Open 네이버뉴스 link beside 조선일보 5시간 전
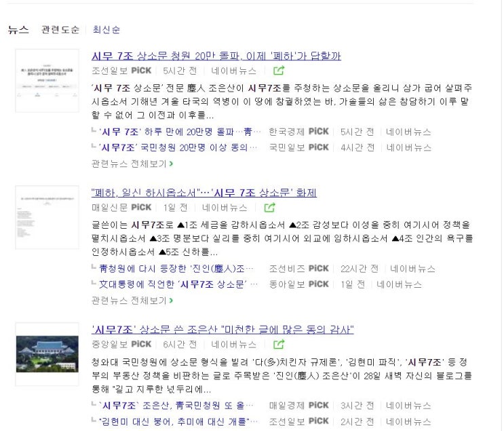Image resolution: width=504 pixels, height=431 pixels. [x=233, y=71]
